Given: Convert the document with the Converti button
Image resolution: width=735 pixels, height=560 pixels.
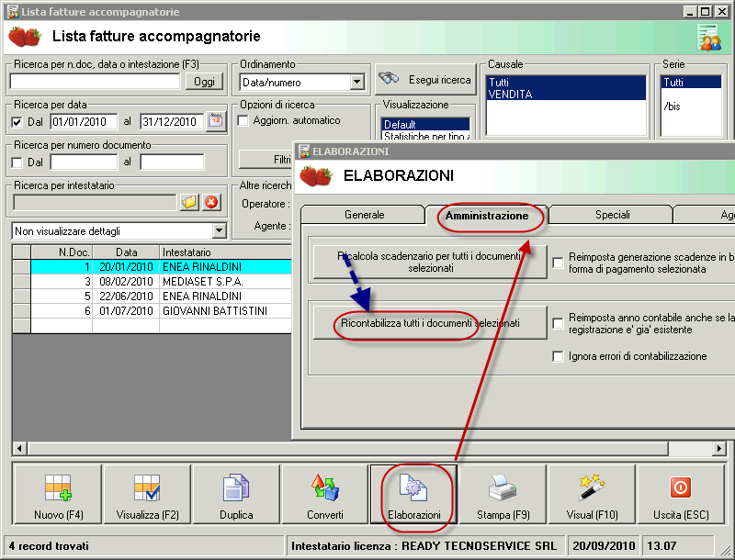Looking at the screenshot, I should tap(325, 495).
